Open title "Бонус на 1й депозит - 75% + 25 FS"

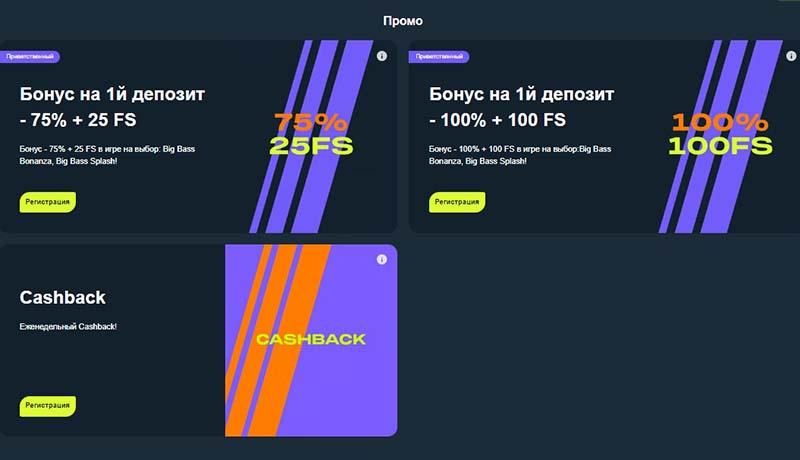pyautogui.click(x=112, y=107)
